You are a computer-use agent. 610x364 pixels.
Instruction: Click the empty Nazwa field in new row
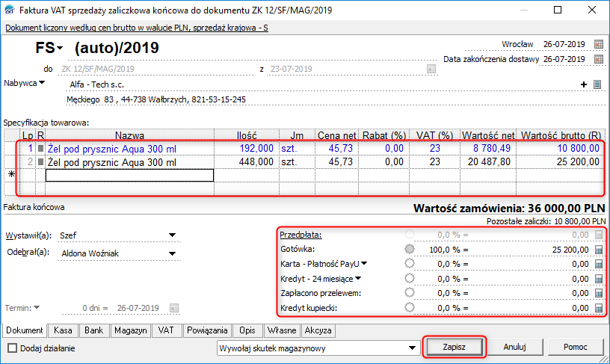(129, 175)
